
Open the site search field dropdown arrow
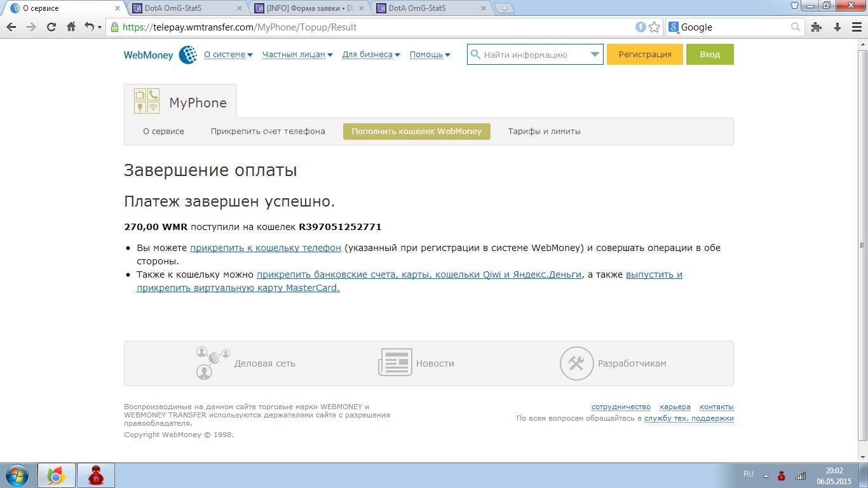(595, 55)
